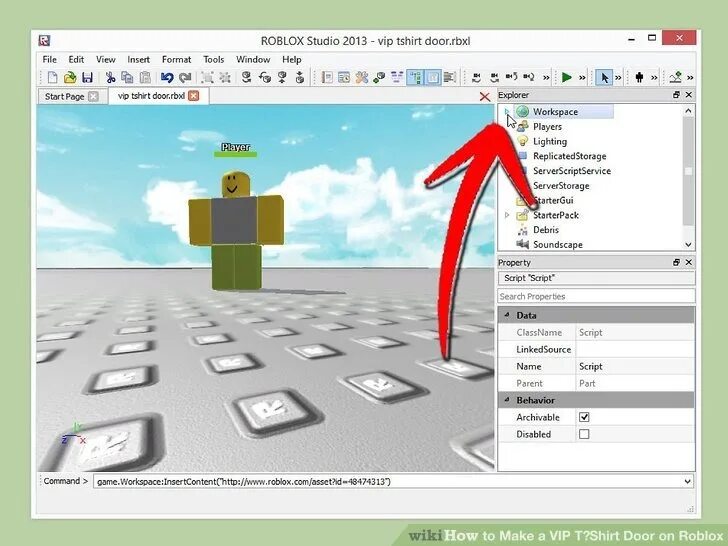Click the grey Redo arrow icon
Screen dimensions: 728x546
click(x=185, y=78)
